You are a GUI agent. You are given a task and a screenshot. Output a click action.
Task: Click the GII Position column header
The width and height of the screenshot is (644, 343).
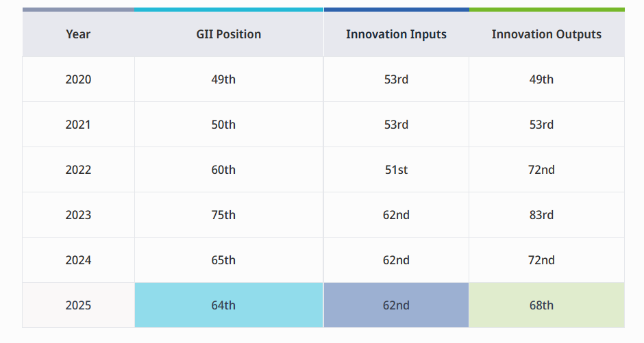[x=229, y=34]
